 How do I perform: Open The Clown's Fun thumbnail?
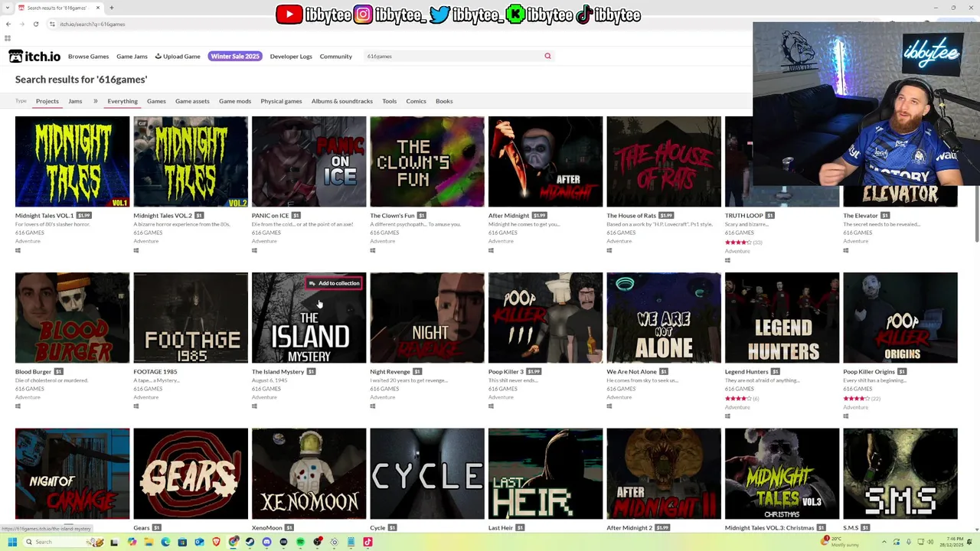(427, 161)
